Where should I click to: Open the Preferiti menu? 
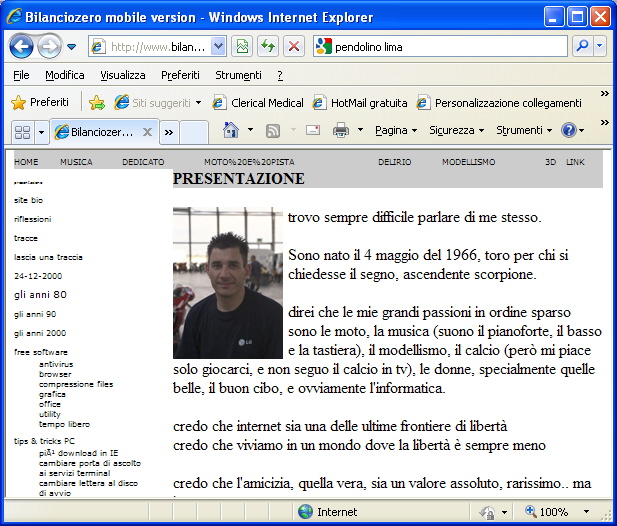[x=180, y=75]
